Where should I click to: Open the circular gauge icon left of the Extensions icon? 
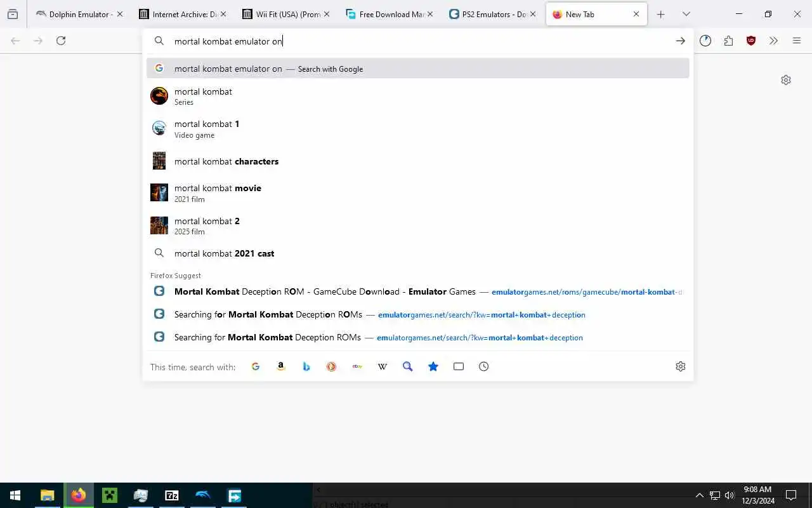(705, 41)
